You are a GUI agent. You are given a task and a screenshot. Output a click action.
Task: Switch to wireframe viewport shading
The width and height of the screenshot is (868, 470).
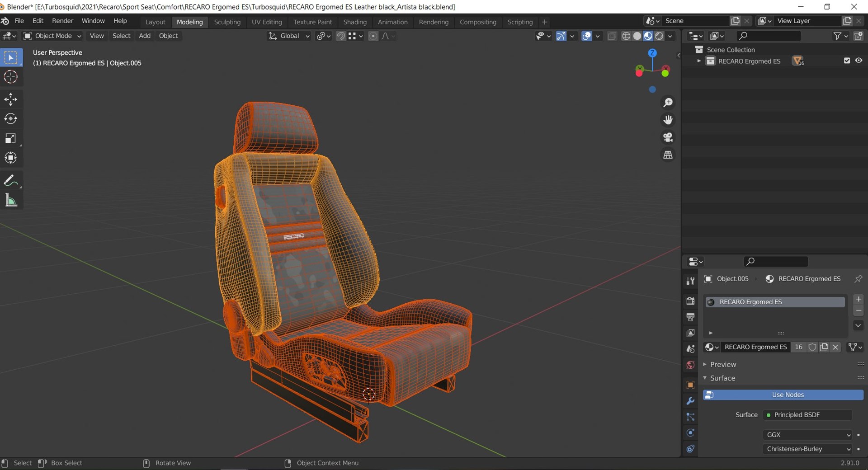click(626, 36)
